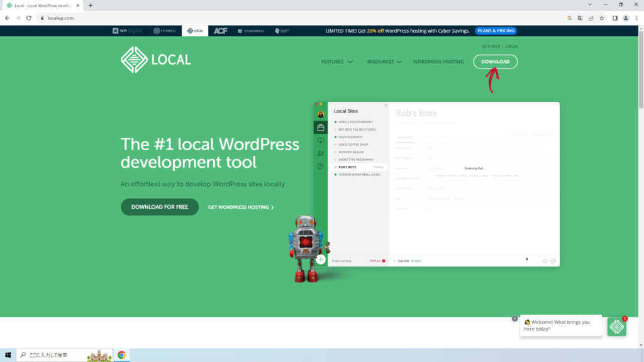Screen dimensions: 644x362
Task: Click the Windows taskbar search box
Action: [65, 355]
